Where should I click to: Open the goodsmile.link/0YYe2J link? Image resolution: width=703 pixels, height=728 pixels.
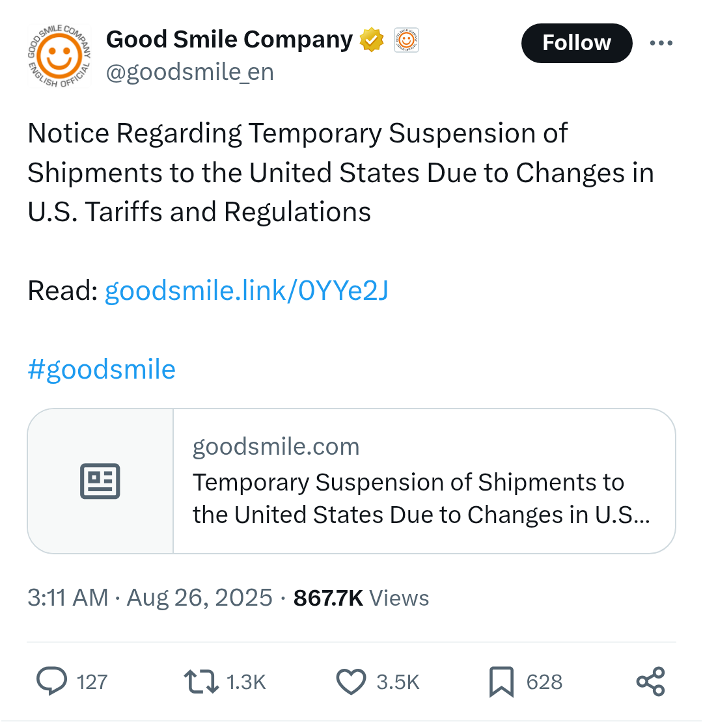[x=246, y=291]
